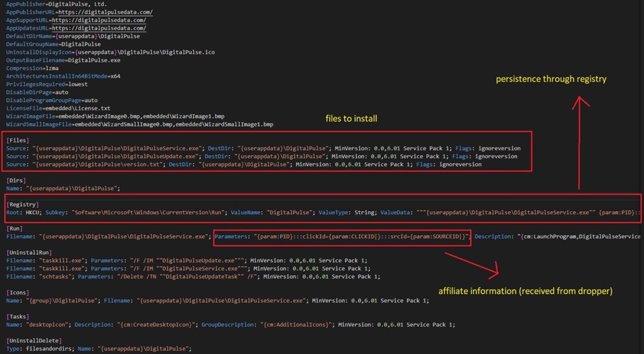Select the PrivilegesRequired=lowest line
The height and width of the screenshot is (354, 644).
[x=44, y=84]
